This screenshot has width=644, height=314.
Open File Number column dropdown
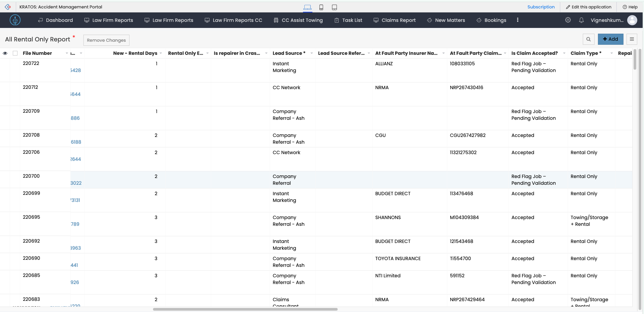pyautogui.click(x=67, y=53)
